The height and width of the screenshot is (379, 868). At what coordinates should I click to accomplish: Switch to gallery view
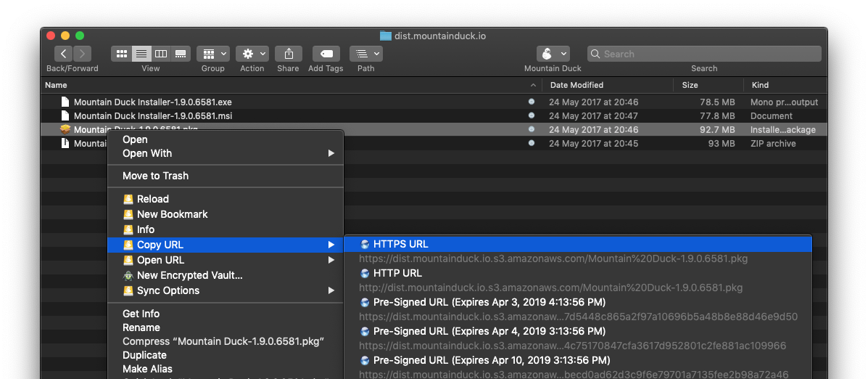pos(181,54)
